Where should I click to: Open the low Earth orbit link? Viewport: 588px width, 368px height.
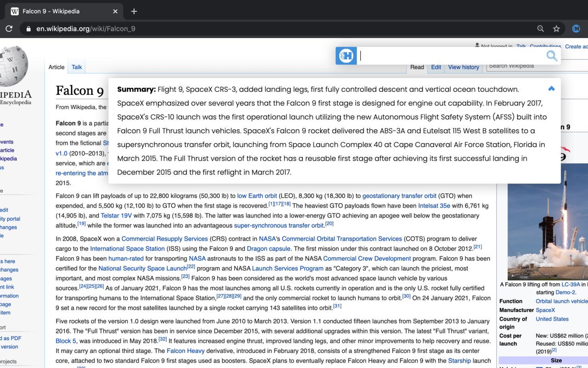(257, 196)
